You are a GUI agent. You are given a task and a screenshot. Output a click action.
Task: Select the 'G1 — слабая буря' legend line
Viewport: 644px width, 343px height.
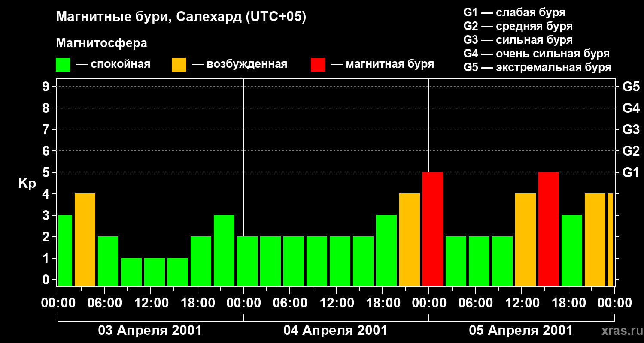point(514,12)
